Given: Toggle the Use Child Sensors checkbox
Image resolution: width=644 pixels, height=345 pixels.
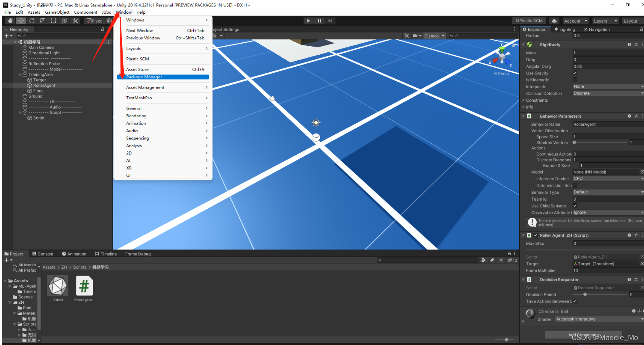Looking at the screenshot, I should pos(575,206).
